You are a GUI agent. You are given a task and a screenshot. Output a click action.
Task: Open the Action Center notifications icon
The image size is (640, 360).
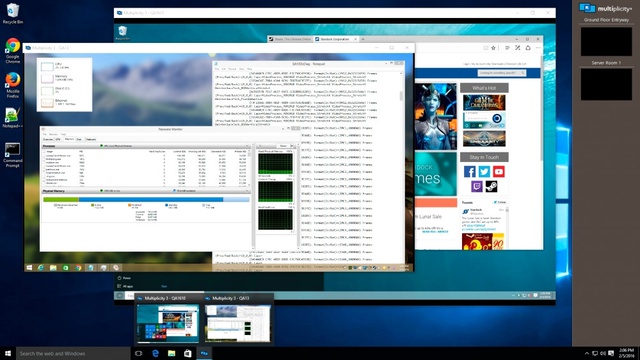pos(611,353)
